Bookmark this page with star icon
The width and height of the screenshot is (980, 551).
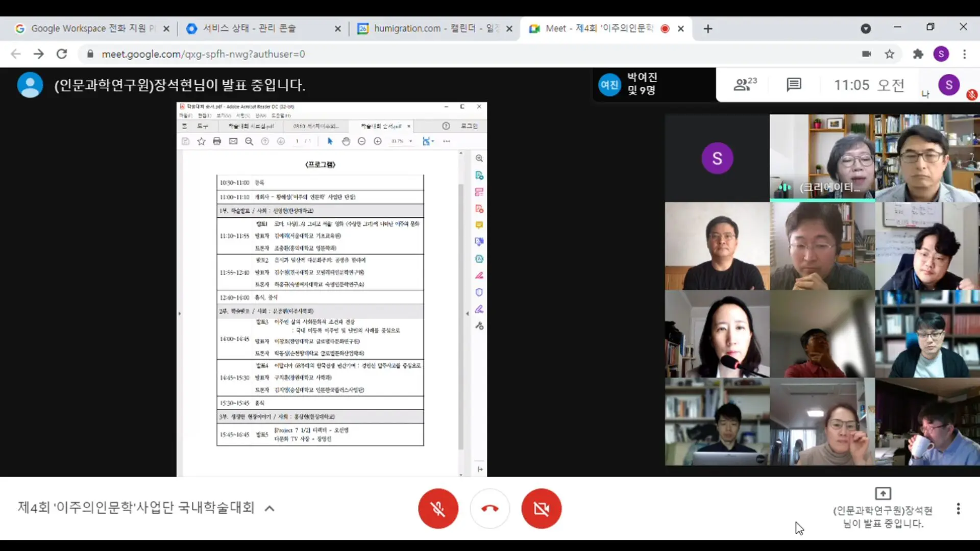point(890,54)
